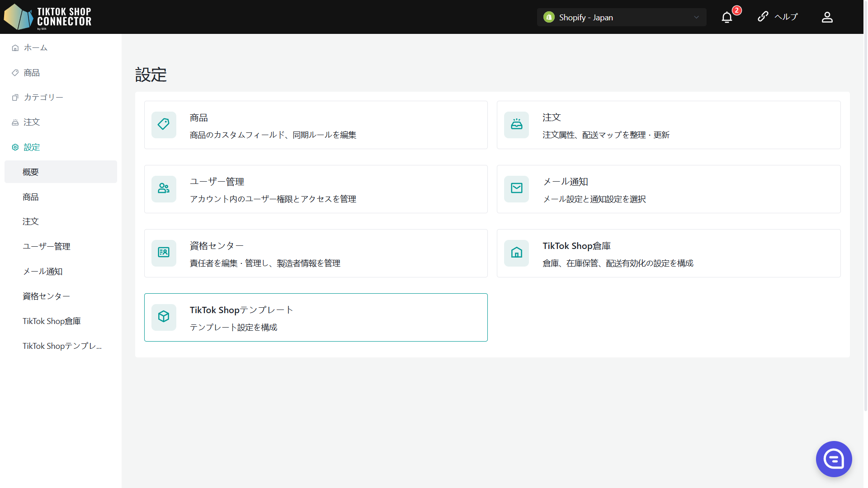Open the 資格センター card title
868x488 pixels.
[x=217, y=246]
